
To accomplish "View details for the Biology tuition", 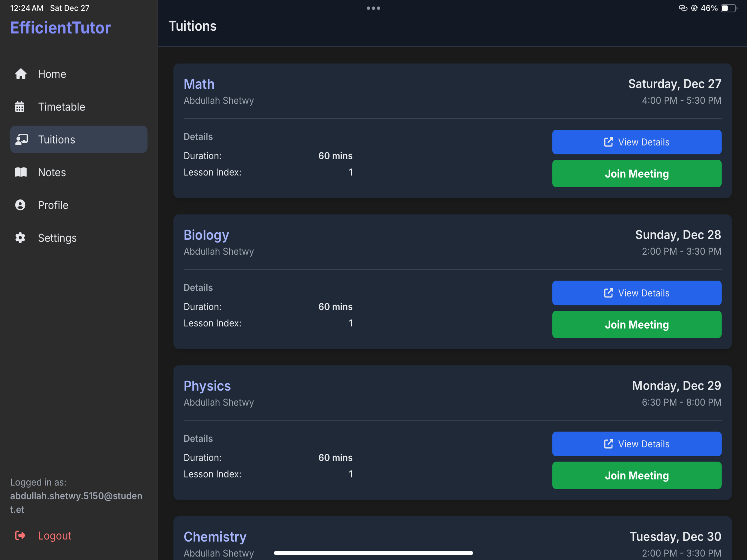I will pyautogui.click(x=637, y=293).
